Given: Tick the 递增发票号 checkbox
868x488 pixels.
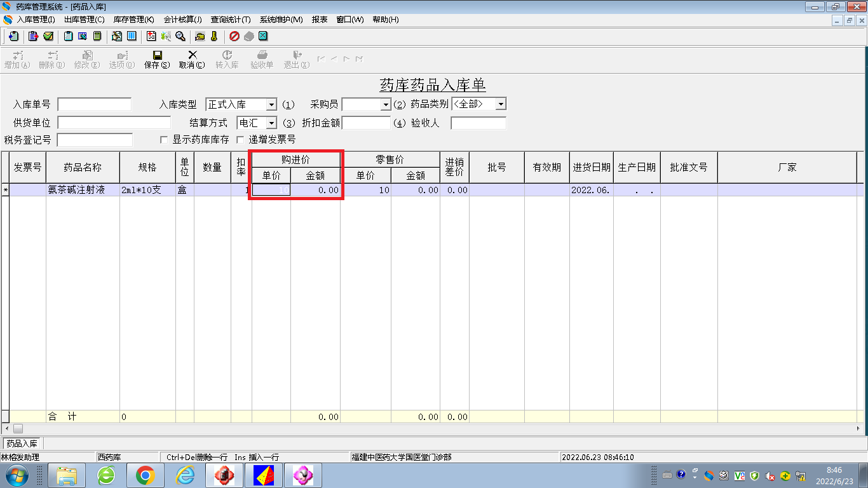Looking at the screenshot, I should [x=240, y=139].
